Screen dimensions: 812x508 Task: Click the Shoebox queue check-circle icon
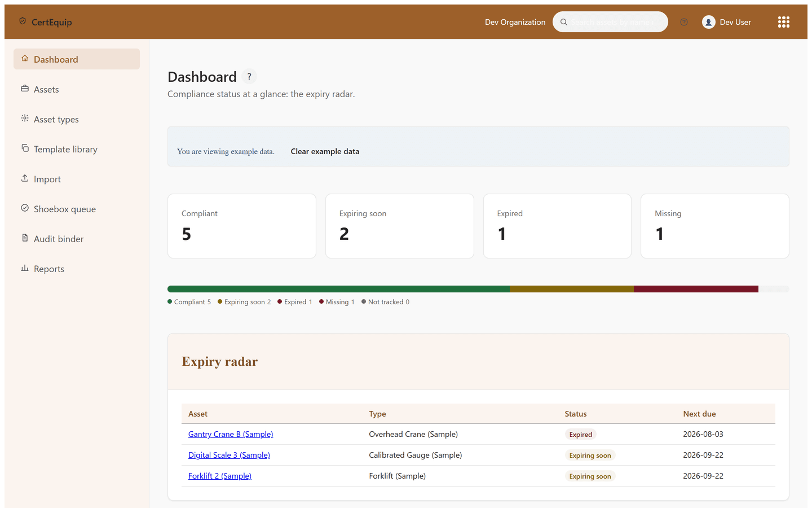click(25, 208)
